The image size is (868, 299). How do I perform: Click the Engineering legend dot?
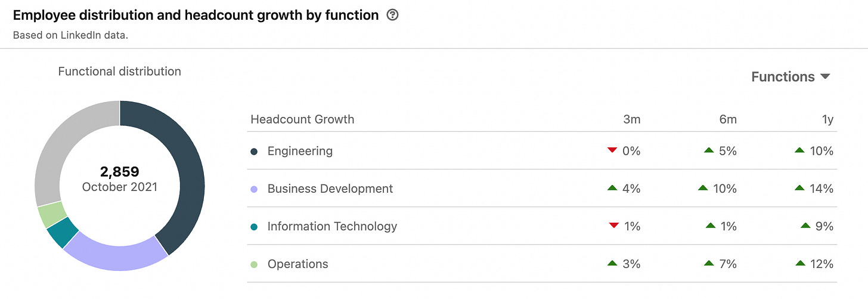pos(255,152)
